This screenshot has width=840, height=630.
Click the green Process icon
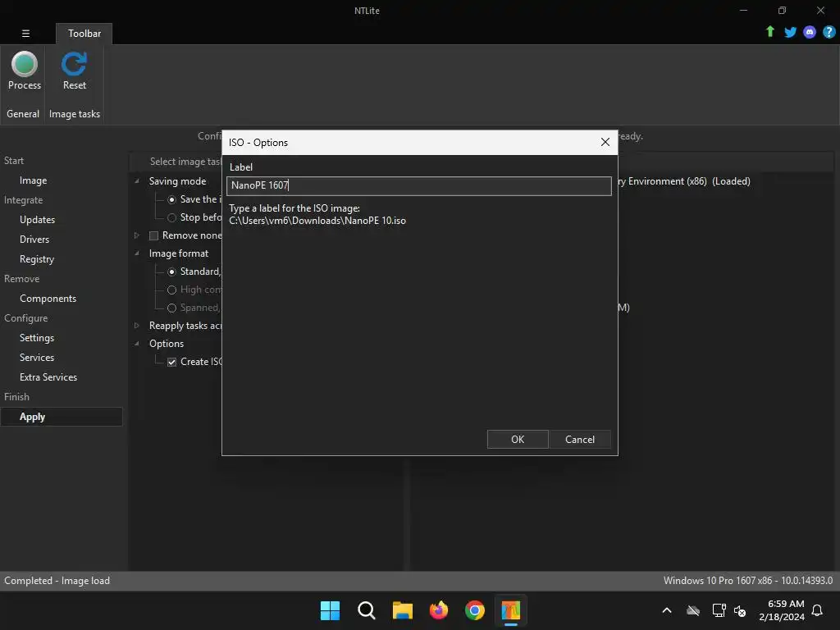pos(25,64)
